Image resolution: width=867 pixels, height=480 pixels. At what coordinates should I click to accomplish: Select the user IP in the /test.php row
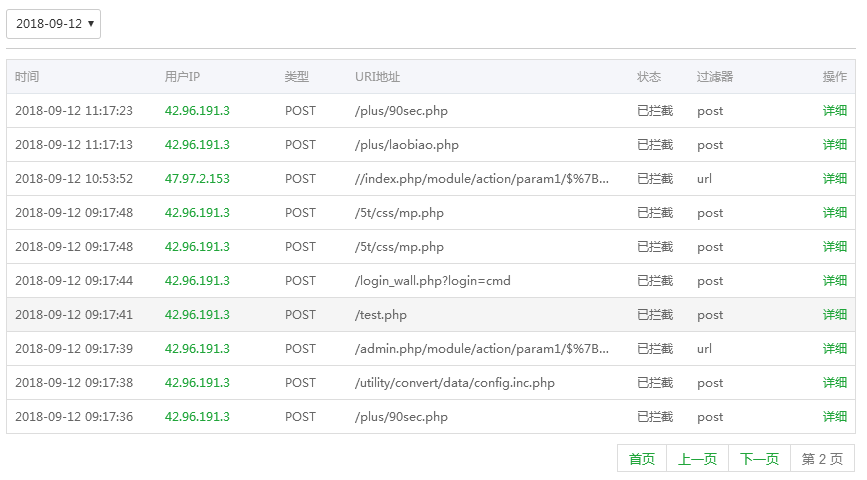(197, 315)
